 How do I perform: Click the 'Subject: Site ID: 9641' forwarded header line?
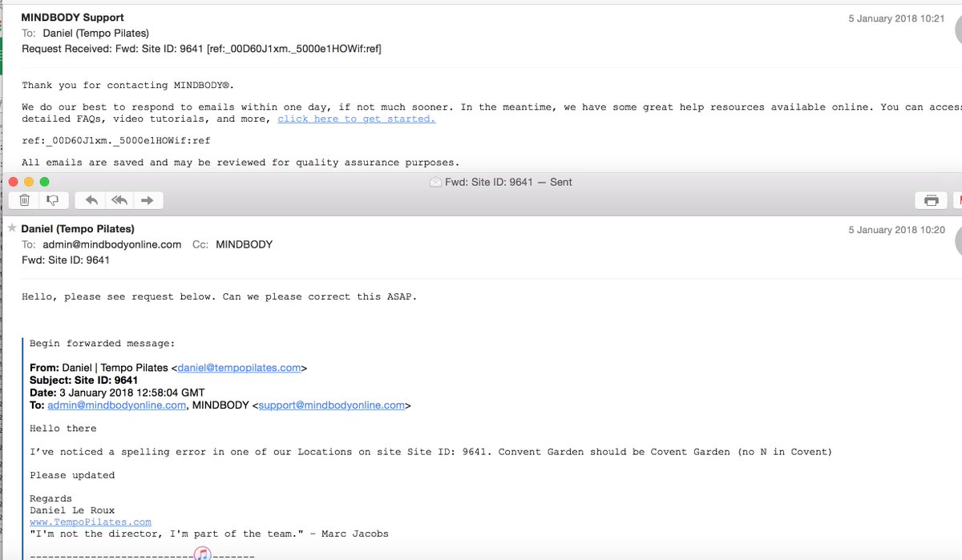(x=84, y=381)
